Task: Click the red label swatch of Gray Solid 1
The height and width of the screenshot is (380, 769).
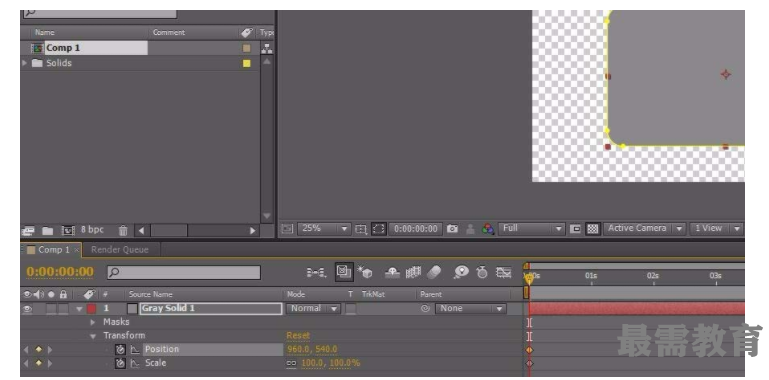Action: click(x=92, y=309)
